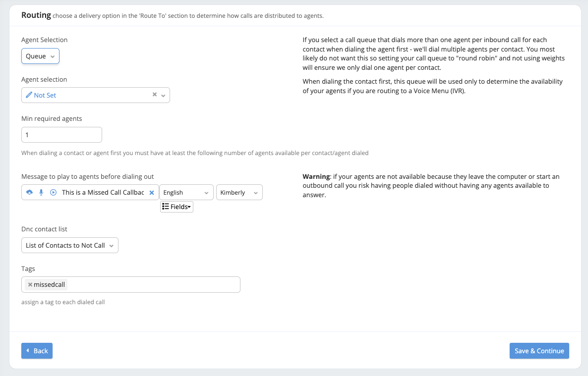Open the Fields dropdown button
The width and height of the screenshot is (588, 376).
click(176, 207)
